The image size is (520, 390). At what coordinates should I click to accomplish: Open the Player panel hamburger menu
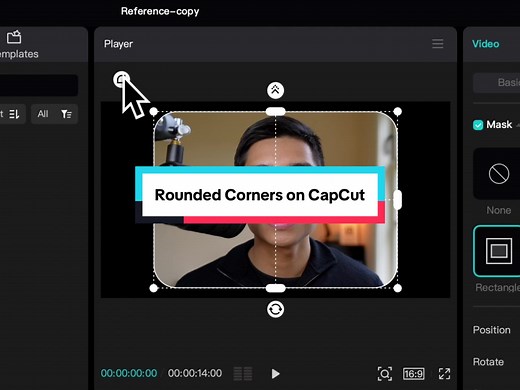click(438, 44)
